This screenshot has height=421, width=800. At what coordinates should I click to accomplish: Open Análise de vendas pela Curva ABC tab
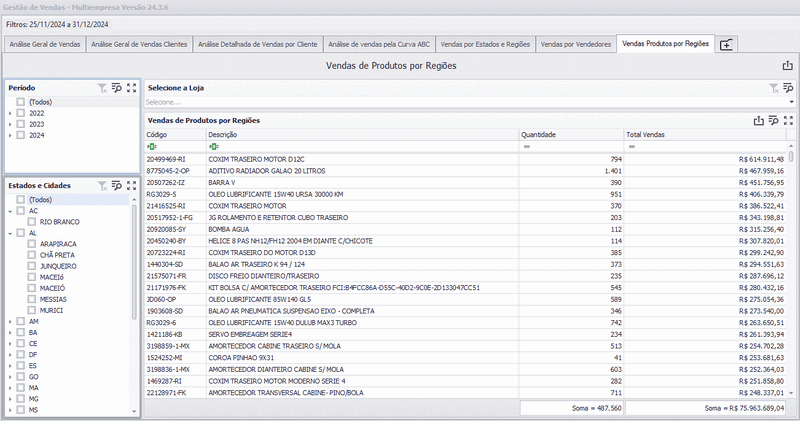click(379, 44)
